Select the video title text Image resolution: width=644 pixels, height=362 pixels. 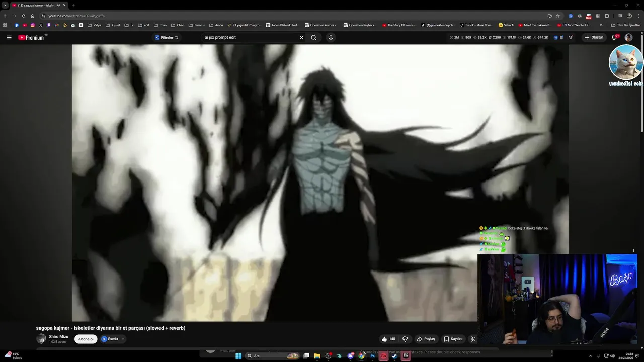click(111, 328)
